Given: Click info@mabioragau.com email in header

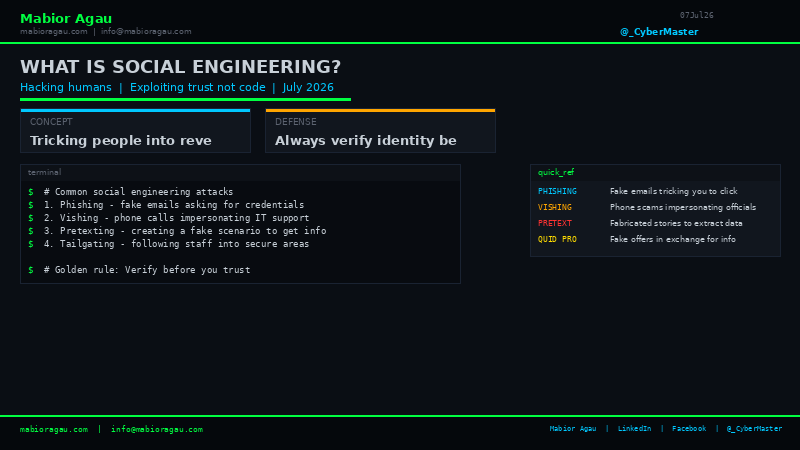Looking at the screenshot, I should [x=146, y=32].
